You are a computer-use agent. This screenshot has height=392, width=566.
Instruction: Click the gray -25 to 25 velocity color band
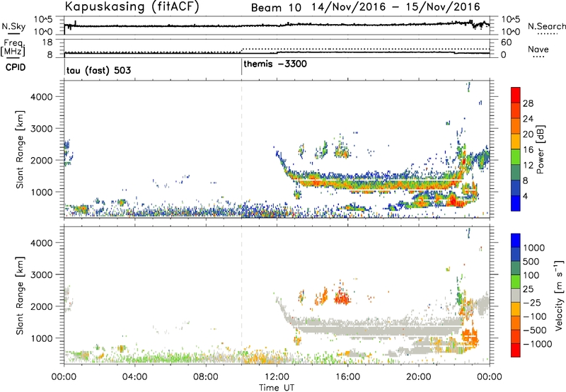coord(516,295)
